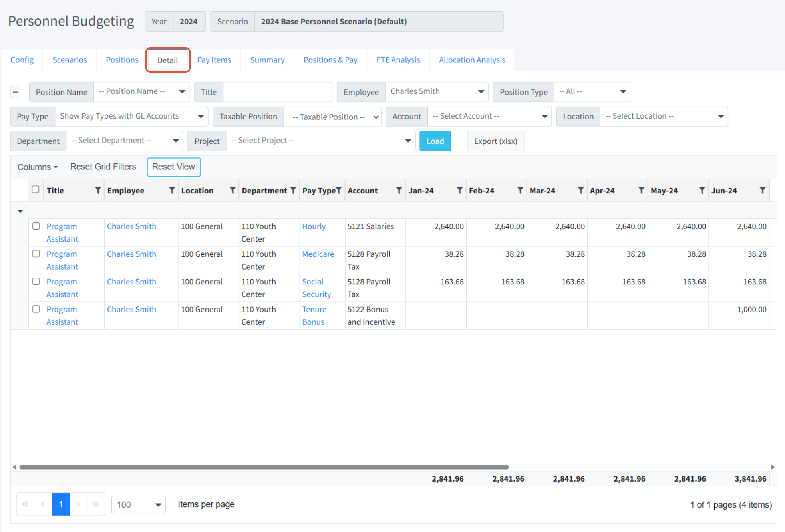Screen dimensions: 785x532
Task: Switch to the Pay Items tab
Action: pyautogui.click(x=214, y=60)
